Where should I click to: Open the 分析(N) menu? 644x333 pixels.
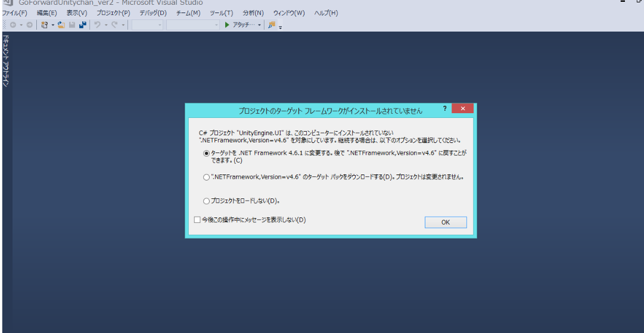click(x=253, y=13)
